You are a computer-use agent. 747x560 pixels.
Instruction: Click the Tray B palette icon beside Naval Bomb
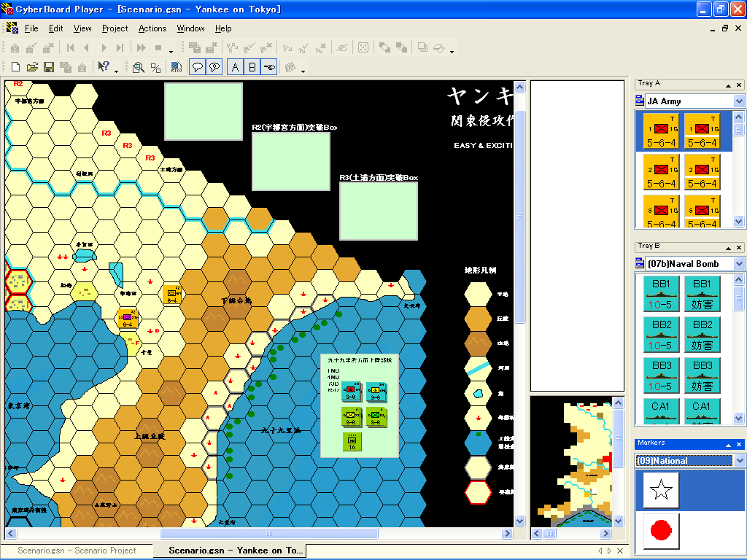click(640, 262)
